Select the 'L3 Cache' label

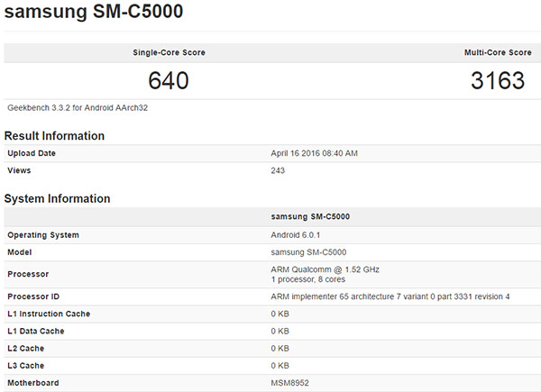[26, 366]
